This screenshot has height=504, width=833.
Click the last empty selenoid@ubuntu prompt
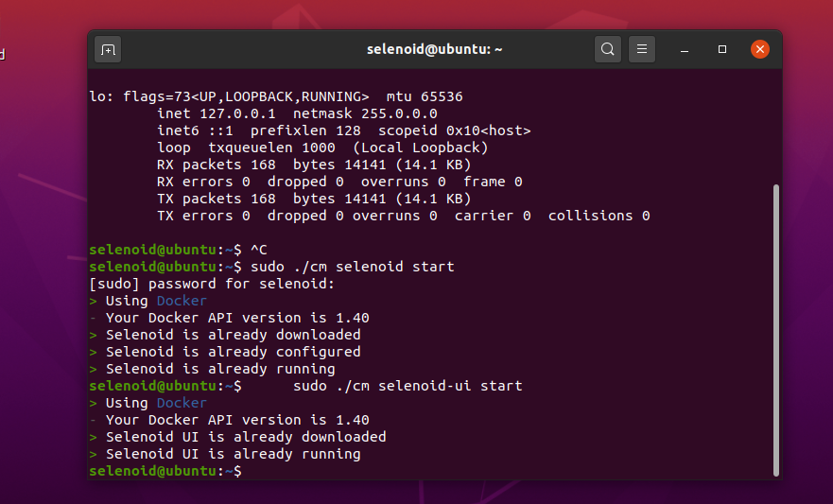(x=165, y=471)
